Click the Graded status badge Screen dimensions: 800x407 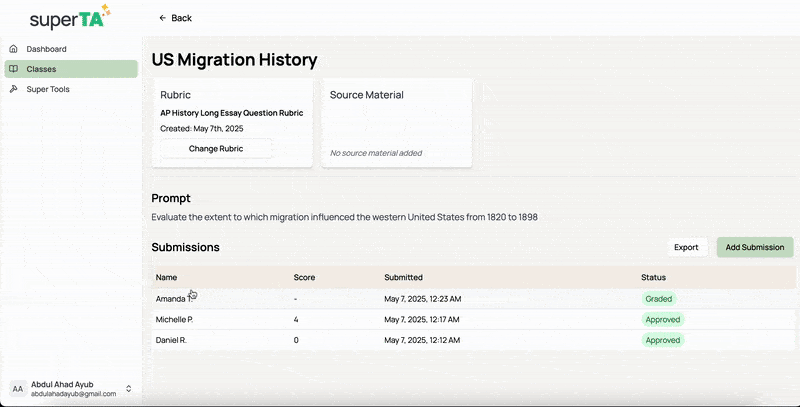tap(659, 299)
